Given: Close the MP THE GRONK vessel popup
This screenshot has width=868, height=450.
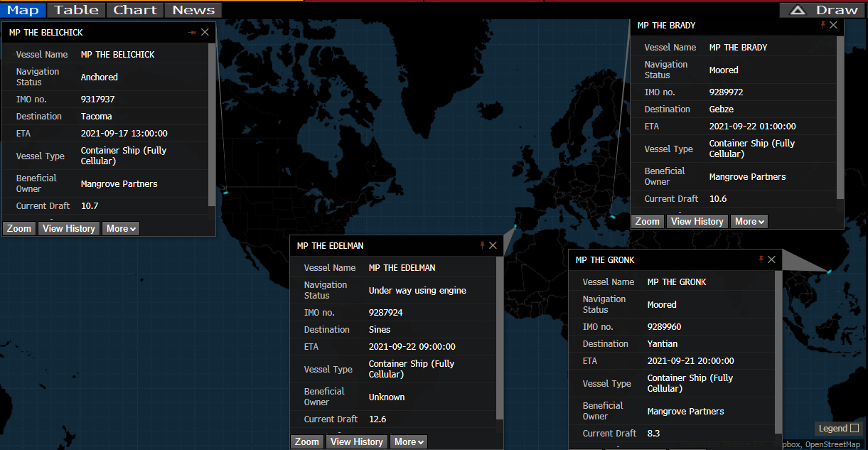Looking at the screenshot, I should point(771,259).
